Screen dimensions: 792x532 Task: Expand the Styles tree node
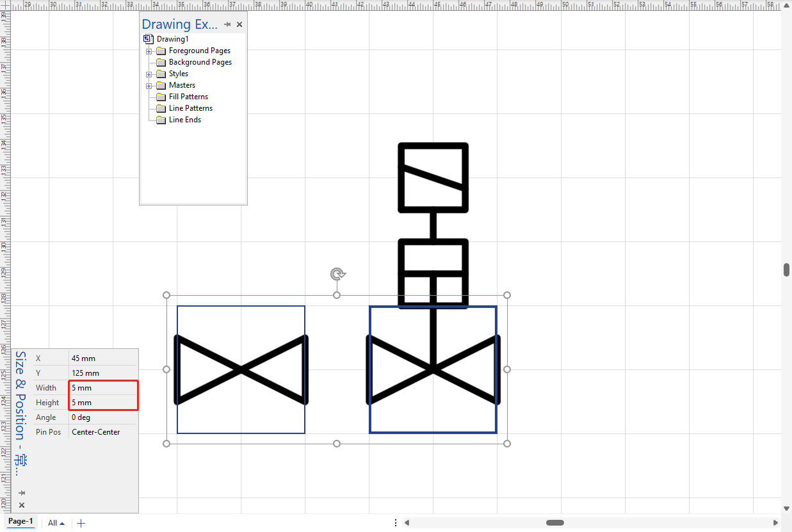tap(149, 74)
